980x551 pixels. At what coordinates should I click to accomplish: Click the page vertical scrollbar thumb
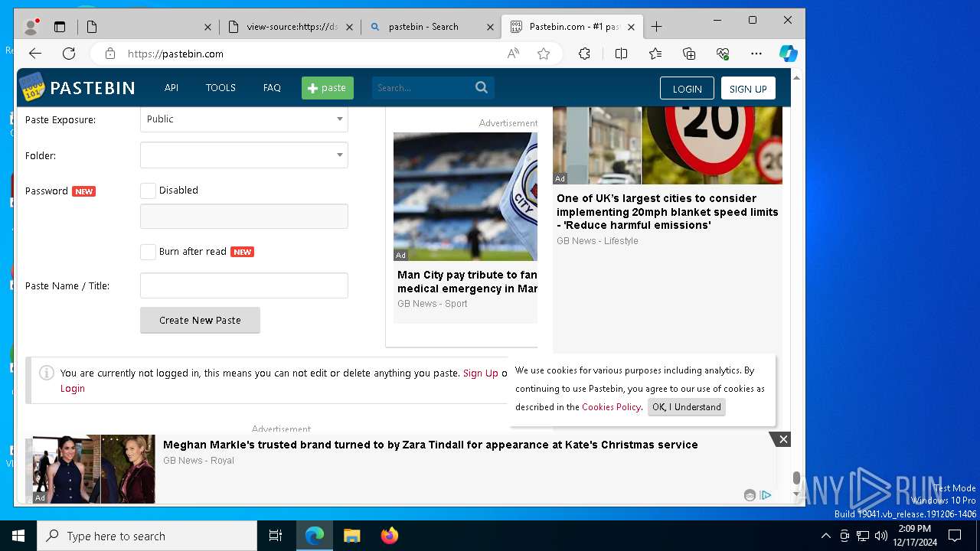796,479
